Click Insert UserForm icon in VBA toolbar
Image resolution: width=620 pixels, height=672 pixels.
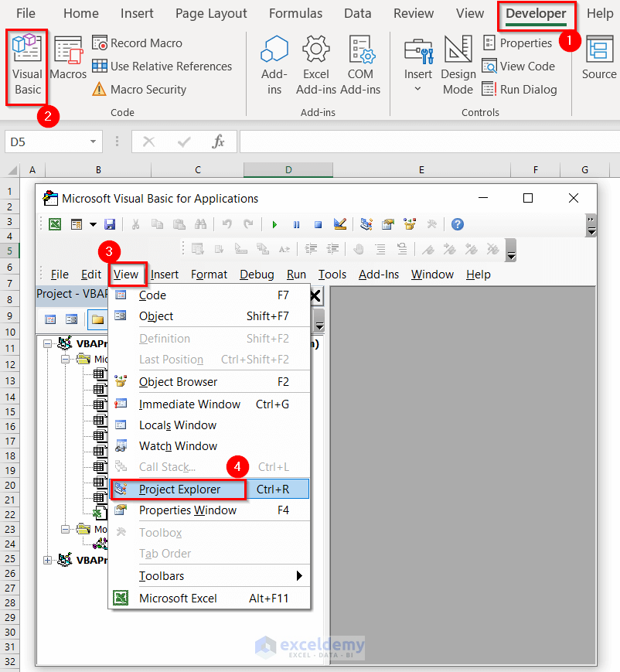[x=77, y=224]
